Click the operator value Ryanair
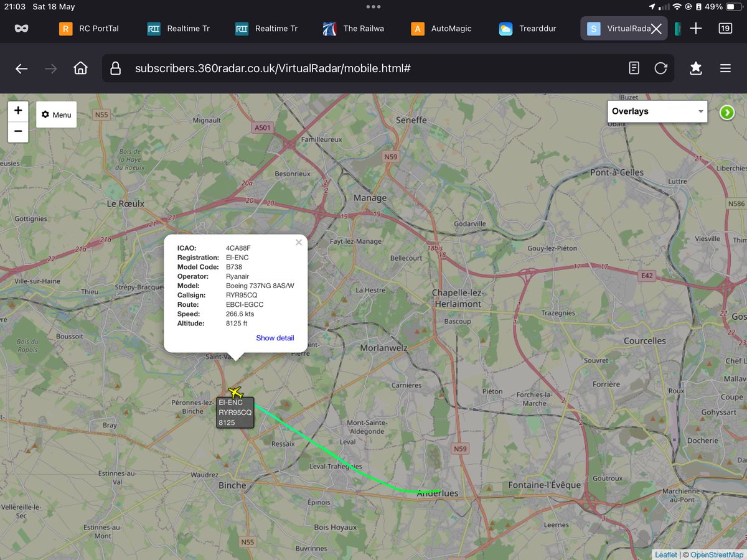747x560 pixels. pyautogui.click(x=238, y=276)
